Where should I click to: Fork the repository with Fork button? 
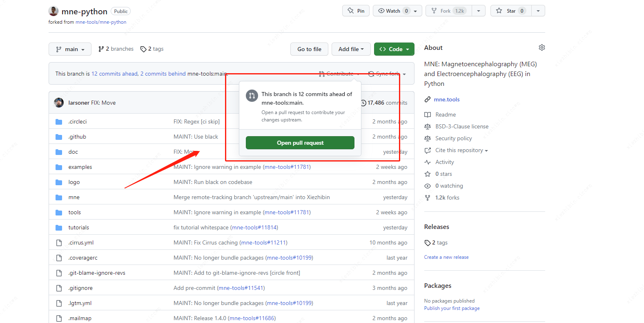tap(449, 11)
